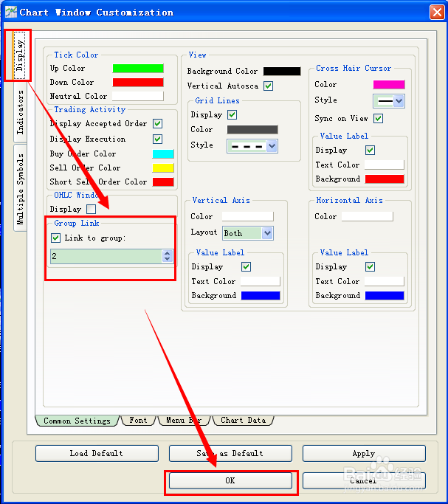This screenshot has width=448, height=504.
Task: Open the Indicators side tab
Action: [x=20, y=112]
